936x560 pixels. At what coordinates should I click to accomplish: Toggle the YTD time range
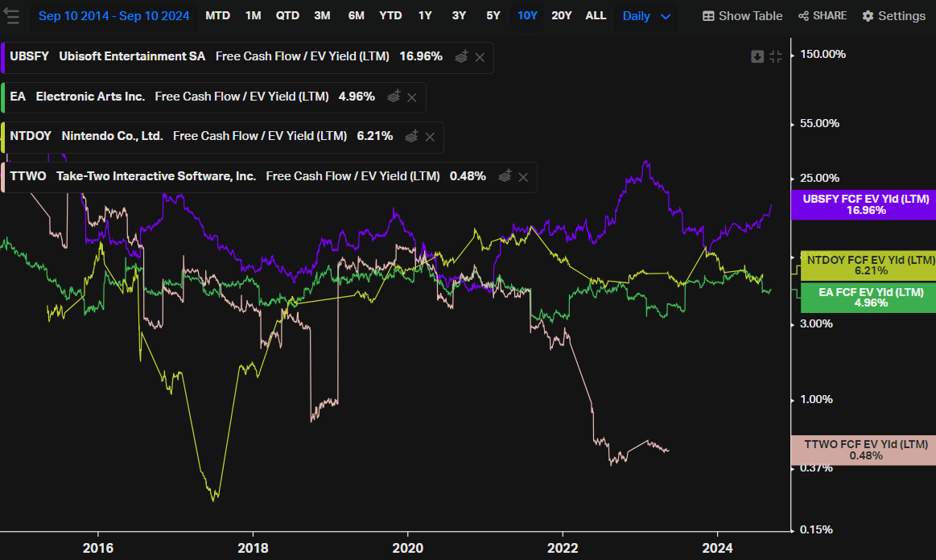pyautogui.click(x=390, y=14)
